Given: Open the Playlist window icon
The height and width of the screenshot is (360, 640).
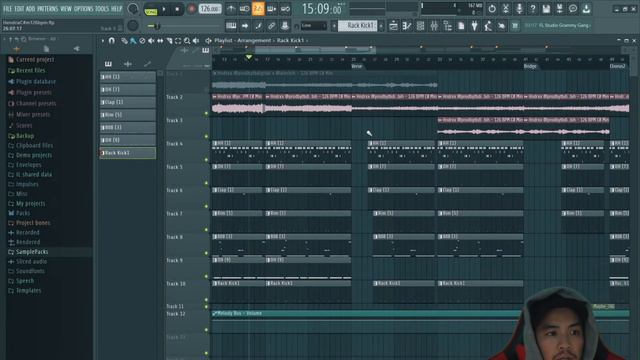Looking at the screenshot, I should [x=393, y=26].
